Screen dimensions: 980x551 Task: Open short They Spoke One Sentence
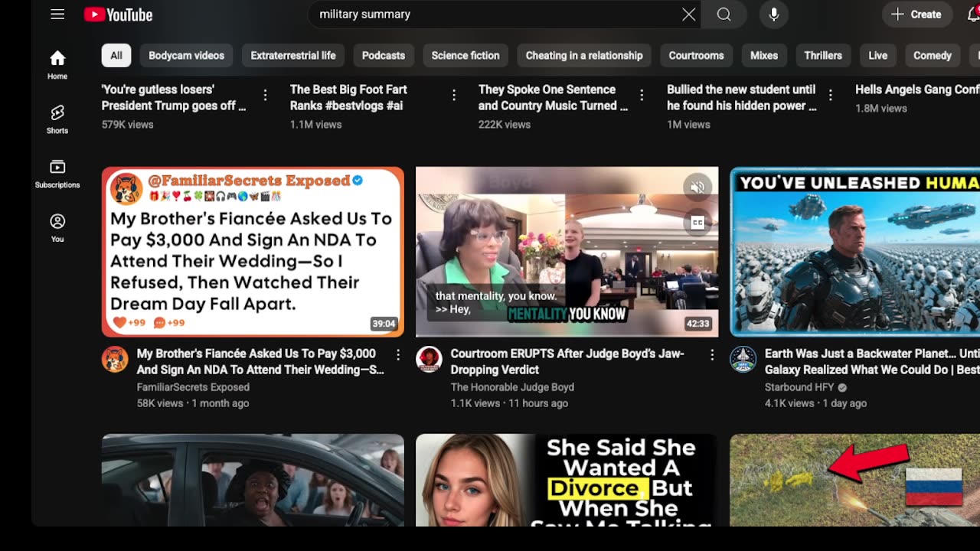(x=553, y=97)
